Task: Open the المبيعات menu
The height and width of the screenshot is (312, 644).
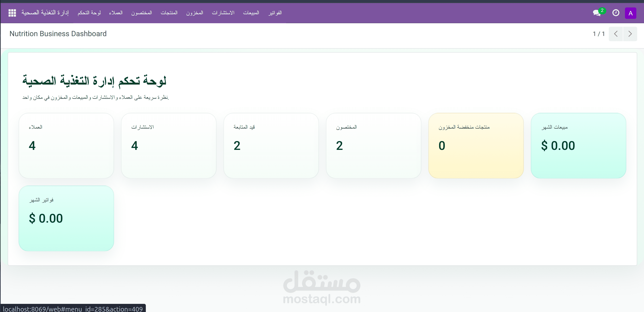Action: (x=251, y=13)
